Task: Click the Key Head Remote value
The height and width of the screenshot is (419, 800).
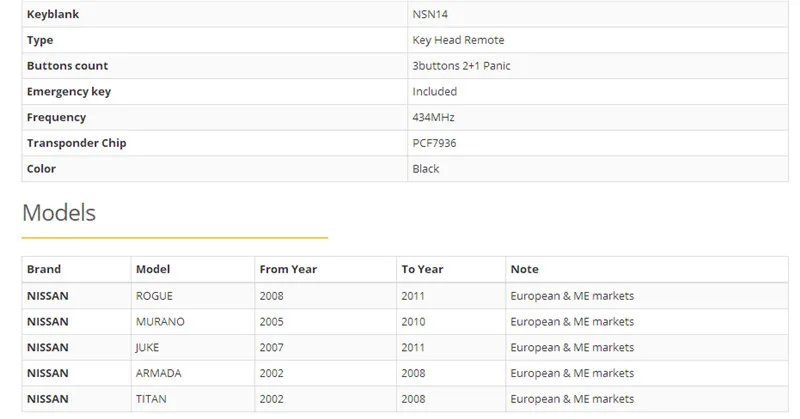Action: tap(458, 40)
